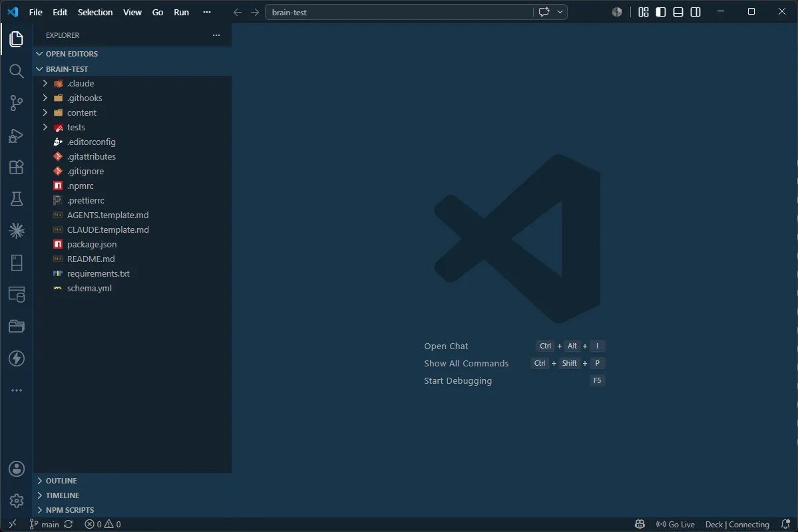Open the Claude starburst icon in activity bar
This screenshot has height=532, width=798.
point(16,231)
